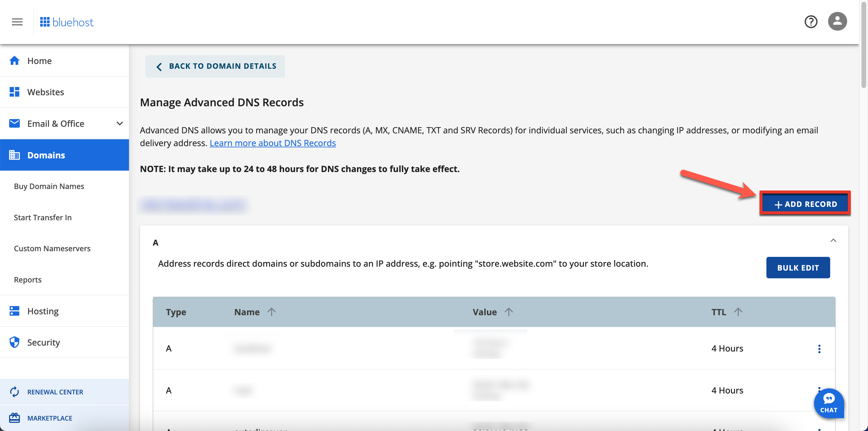Select Domains in the sidebar
Viewport: 868px width, 431px height.
click(46, 155)
